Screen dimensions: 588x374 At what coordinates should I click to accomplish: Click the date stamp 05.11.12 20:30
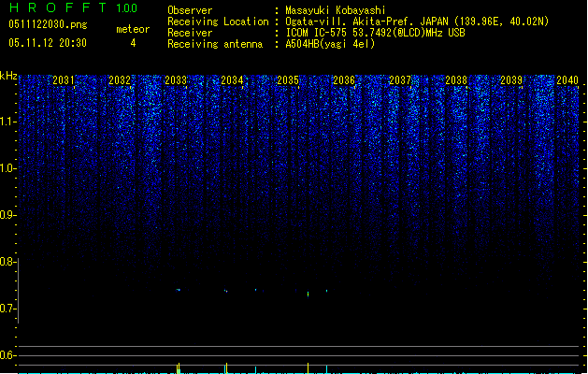point(48,43)
